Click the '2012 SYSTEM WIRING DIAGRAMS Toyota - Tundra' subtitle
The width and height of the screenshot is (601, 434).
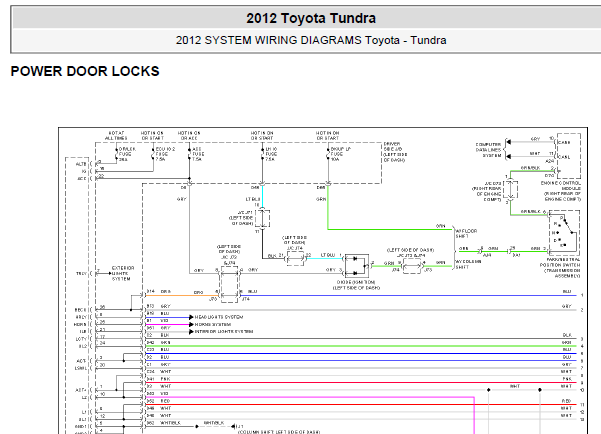click(311, 40)
